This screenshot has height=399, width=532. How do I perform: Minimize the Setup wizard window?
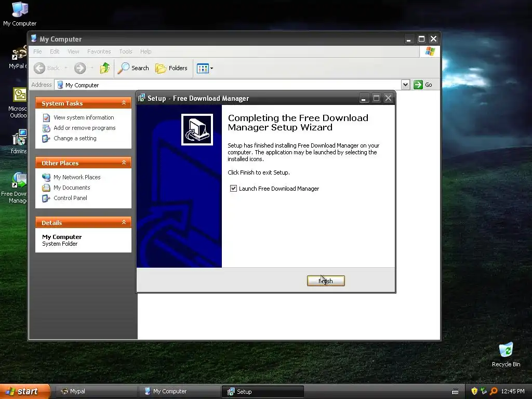point(363,98)
